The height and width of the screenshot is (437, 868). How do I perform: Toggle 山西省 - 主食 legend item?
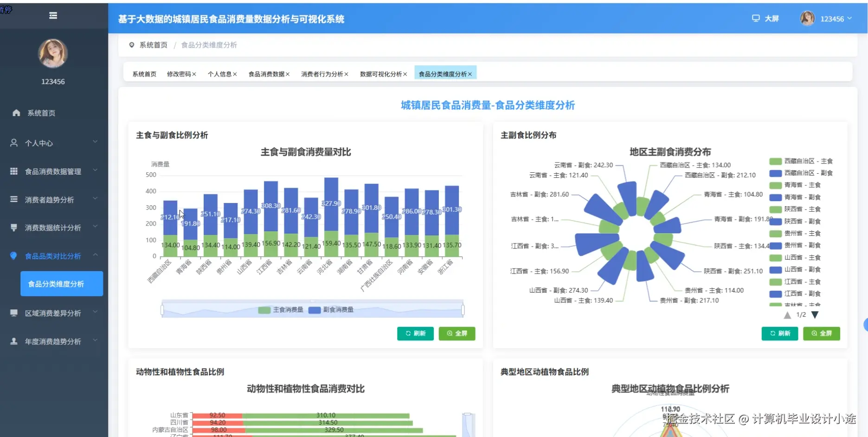pos(795,257)
